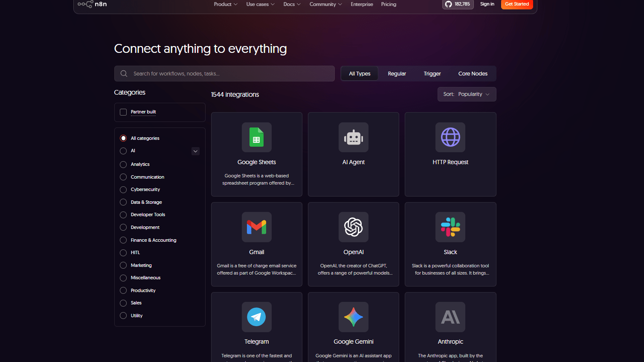Screen dimensions: 644x362
Task: Switch to the Trigger filter tab
Action: [x=432, y=74]
